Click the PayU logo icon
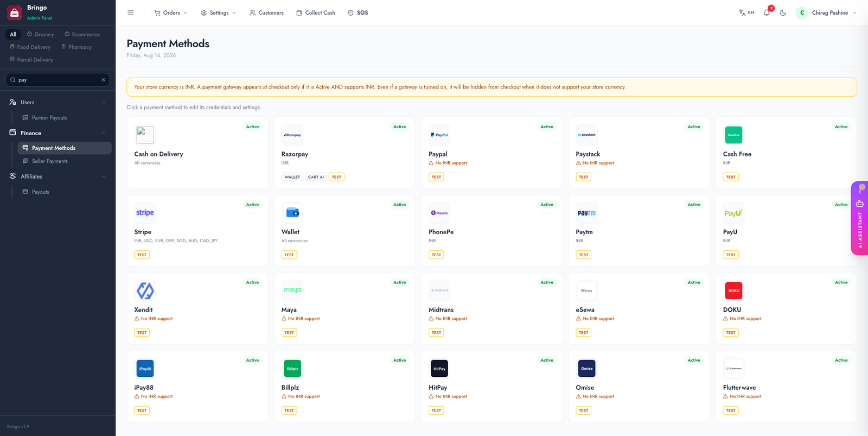Image resolution: width=868 pixels, height=436 pixels. tap(733, 213)
